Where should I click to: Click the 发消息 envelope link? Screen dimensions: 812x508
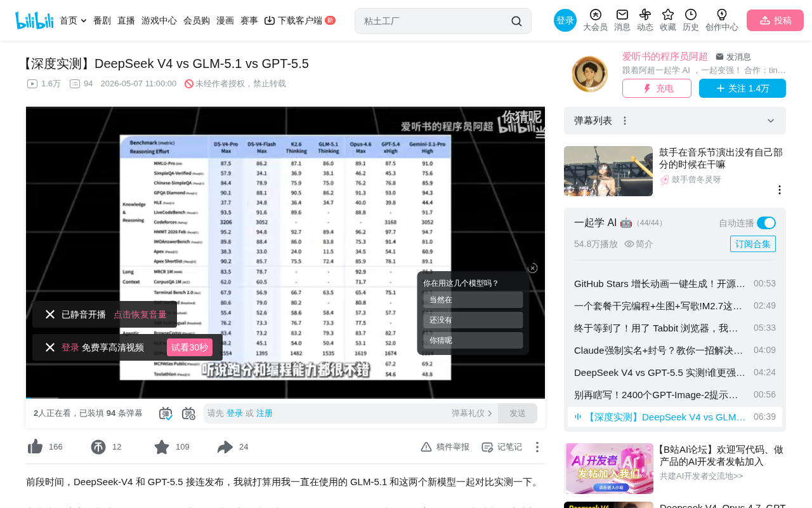[733, 57]
